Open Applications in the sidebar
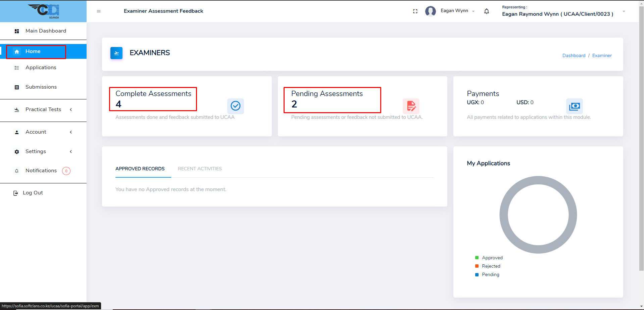 (41, 68)
